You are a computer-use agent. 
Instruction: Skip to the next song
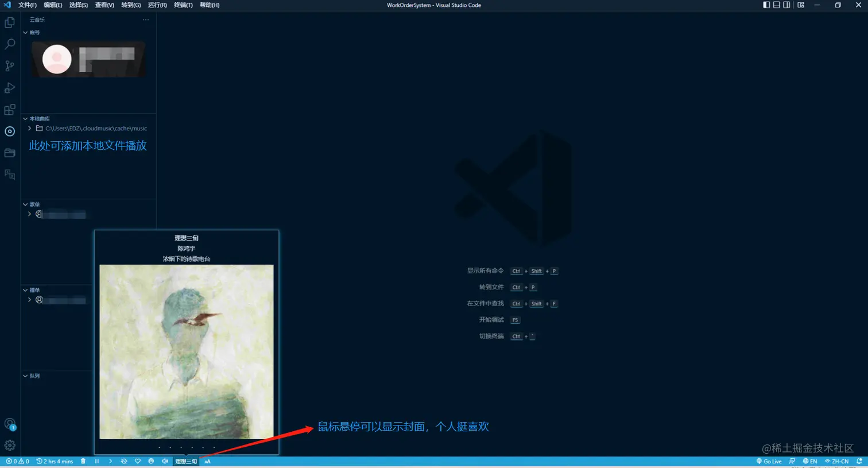111,461
